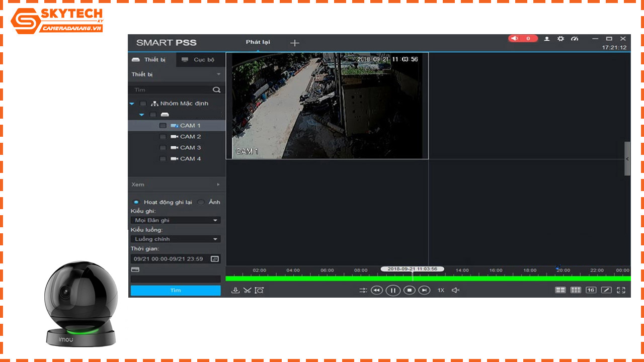
Task: Collapse the 'Nhóm Mặc định' tree group
Action: [132, 104]
